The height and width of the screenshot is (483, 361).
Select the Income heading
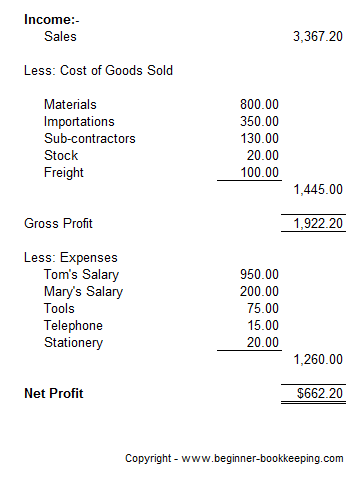[x=52, y=20]
